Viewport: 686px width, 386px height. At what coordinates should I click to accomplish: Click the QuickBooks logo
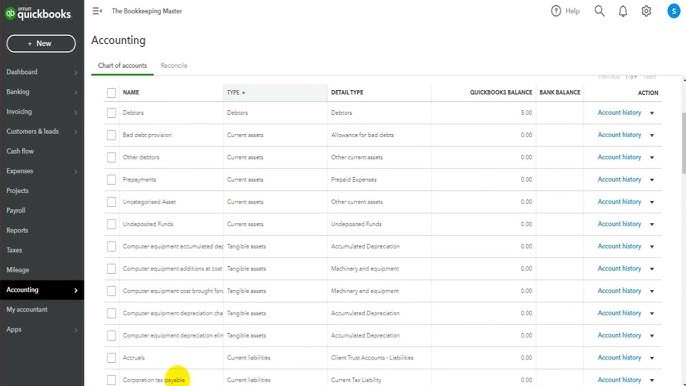38,14
